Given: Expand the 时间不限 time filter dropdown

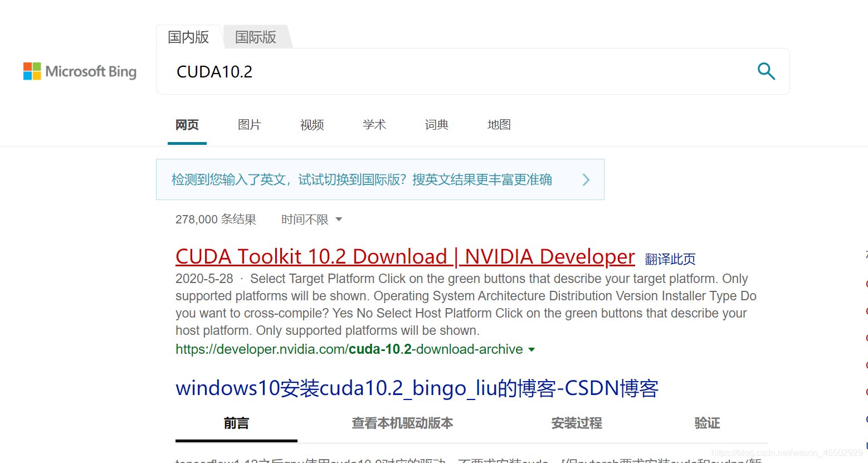Looking at the screenshot, I should [311, 220].
